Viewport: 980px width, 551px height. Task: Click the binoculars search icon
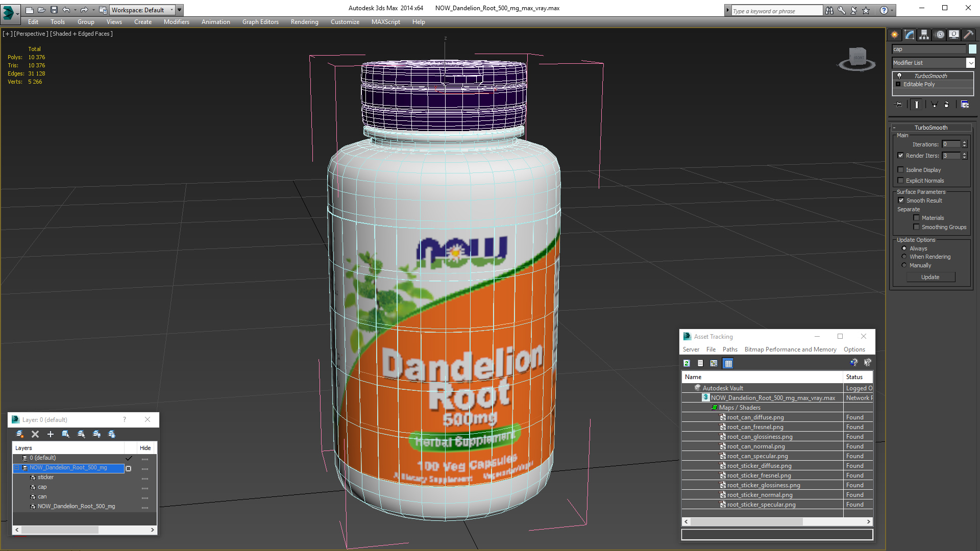[x=829, y=10]
